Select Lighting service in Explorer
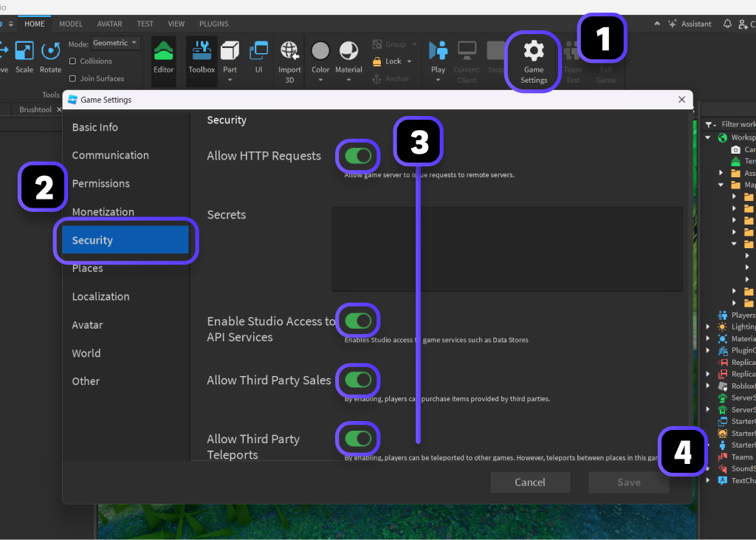756x540 pixels. pyautogui.click(x=736, y=327)
